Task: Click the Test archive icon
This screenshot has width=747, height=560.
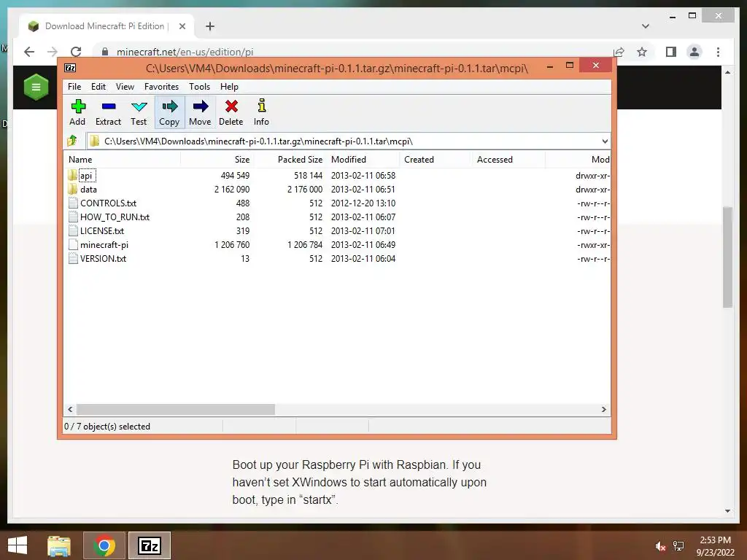Action: point(139,106)
